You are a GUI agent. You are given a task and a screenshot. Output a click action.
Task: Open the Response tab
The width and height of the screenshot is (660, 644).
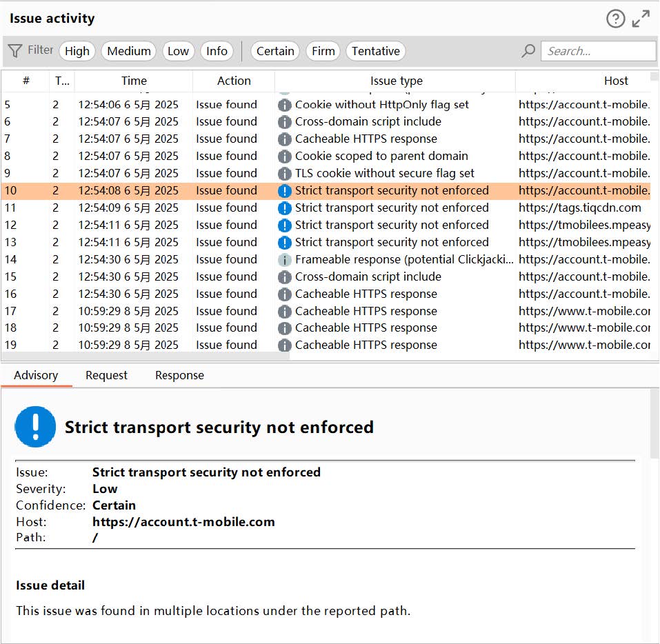pyautogui.click(x=179, y=375)
